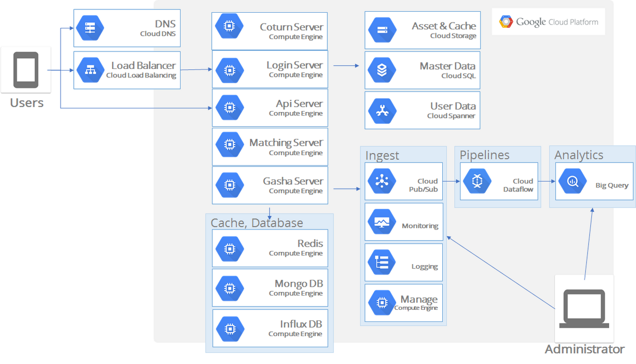The width and height of the screenshot is (636, 364).
Task: Click the Api Server Compute Engine icon
Action: [228, 108]
